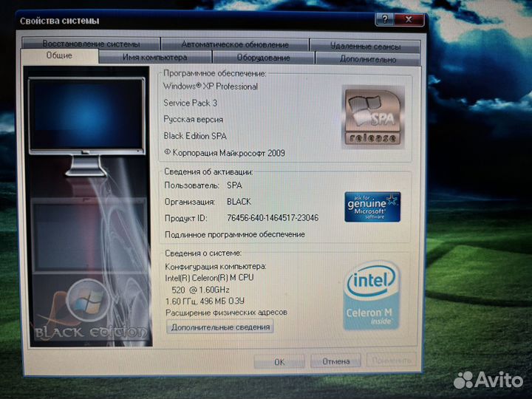Click the help question mark button

[x=384, y=19]
